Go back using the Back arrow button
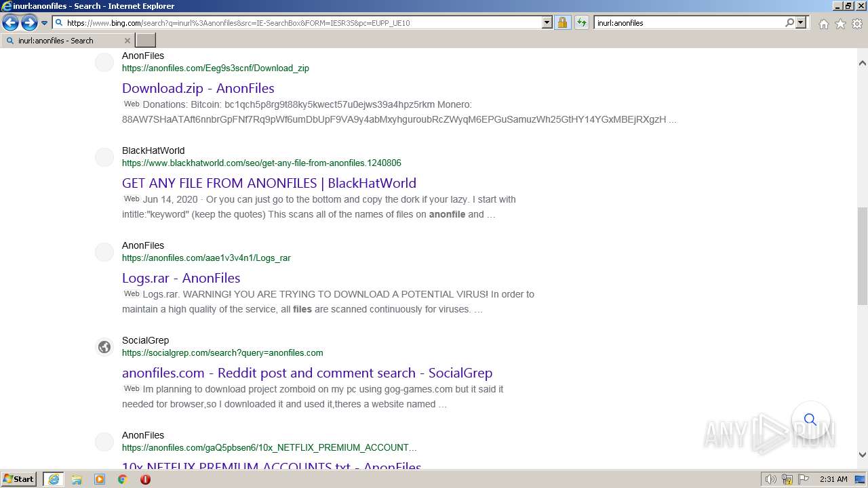Image resolution: width=868 pixels, height=488 pixels. click(10, 23)
